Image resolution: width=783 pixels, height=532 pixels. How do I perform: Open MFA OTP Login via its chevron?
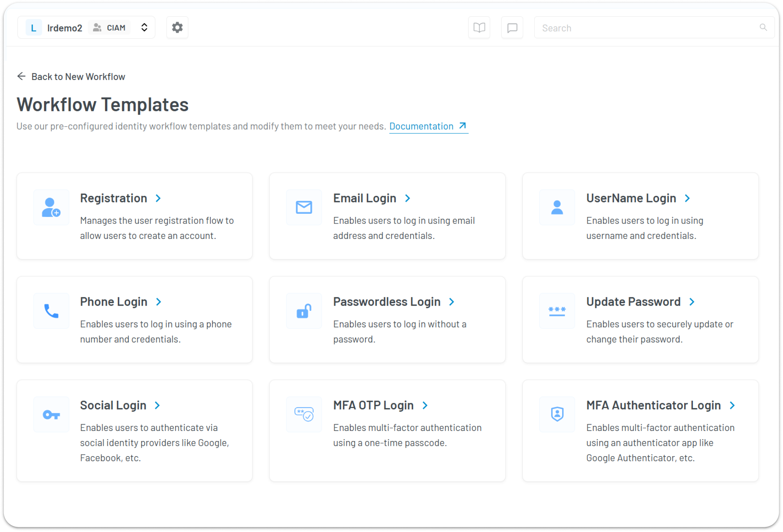(x=425, y=405)
